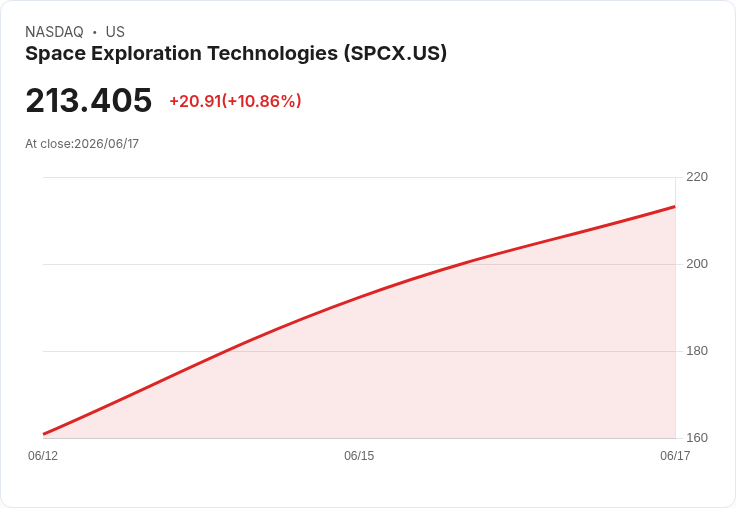Click the 180 y-axis label
The image size is (736, 508).
tap(697, 351)
